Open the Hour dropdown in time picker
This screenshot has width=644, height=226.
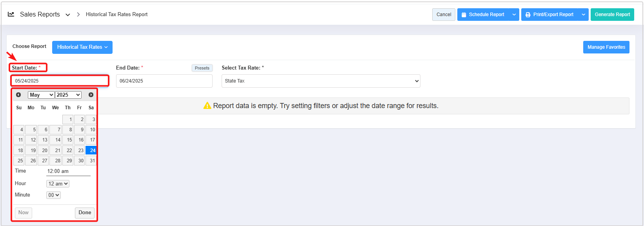coord(58,184)
